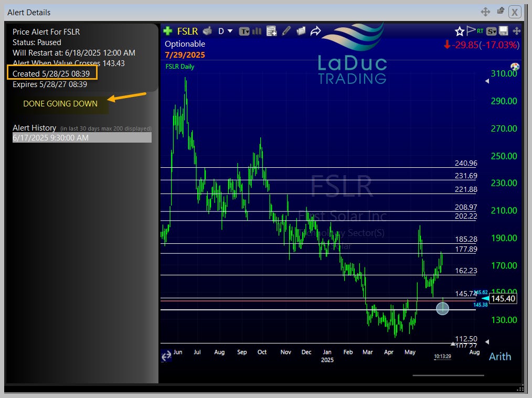
Task: Click the Arith scale toggle label
Action: click(500, 357)
